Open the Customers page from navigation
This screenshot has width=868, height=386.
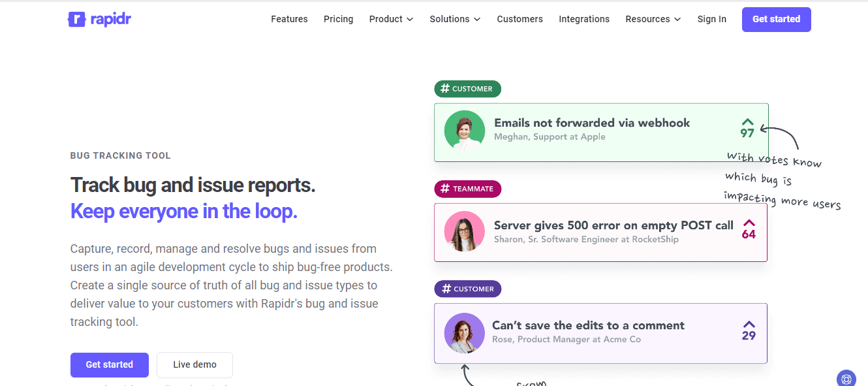pyautogui.click(x=520, y=19)
